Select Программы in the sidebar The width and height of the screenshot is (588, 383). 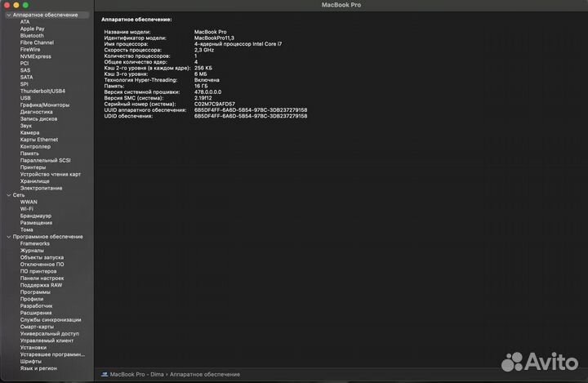(35, 292)
